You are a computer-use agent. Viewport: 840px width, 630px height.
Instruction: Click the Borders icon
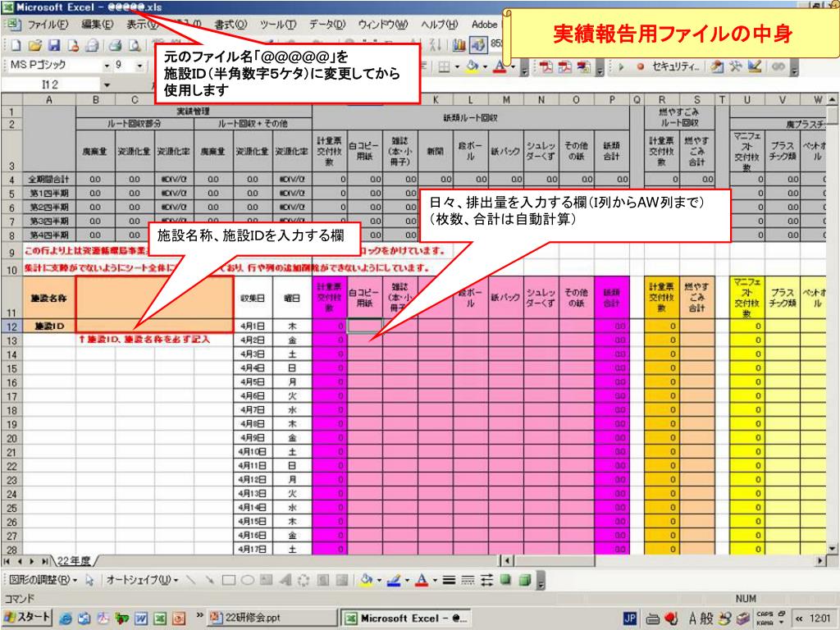tap(444, 67)
